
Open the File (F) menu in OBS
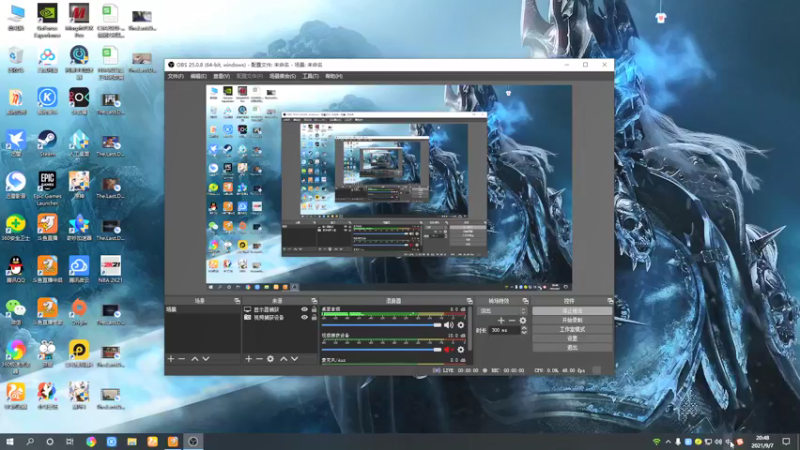point(176,76)
